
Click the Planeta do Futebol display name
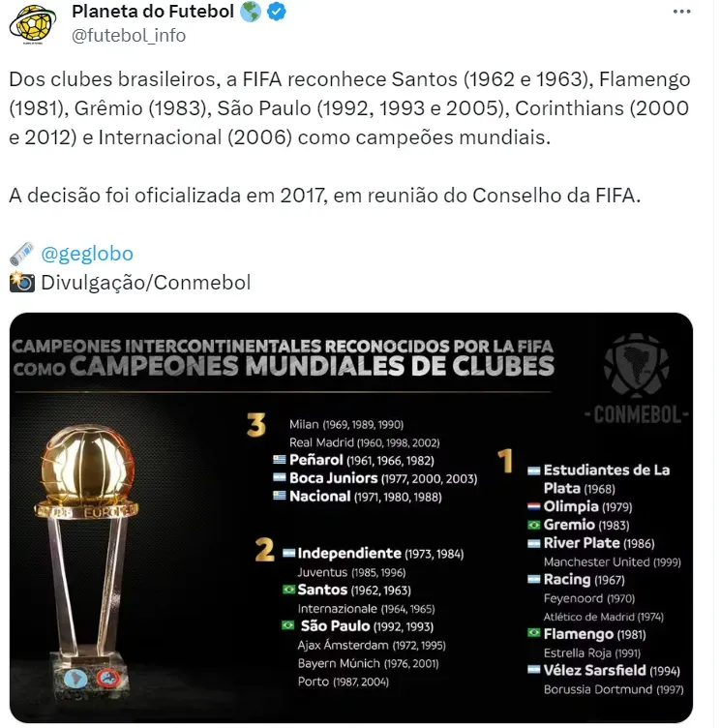click(x=154, y=13)
